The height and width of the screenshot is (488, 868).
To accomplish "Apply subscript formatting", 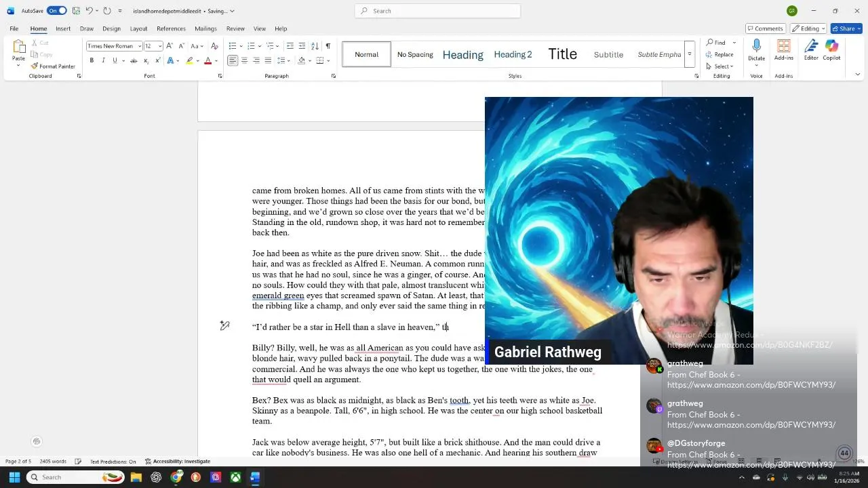I will pos(146,60).
